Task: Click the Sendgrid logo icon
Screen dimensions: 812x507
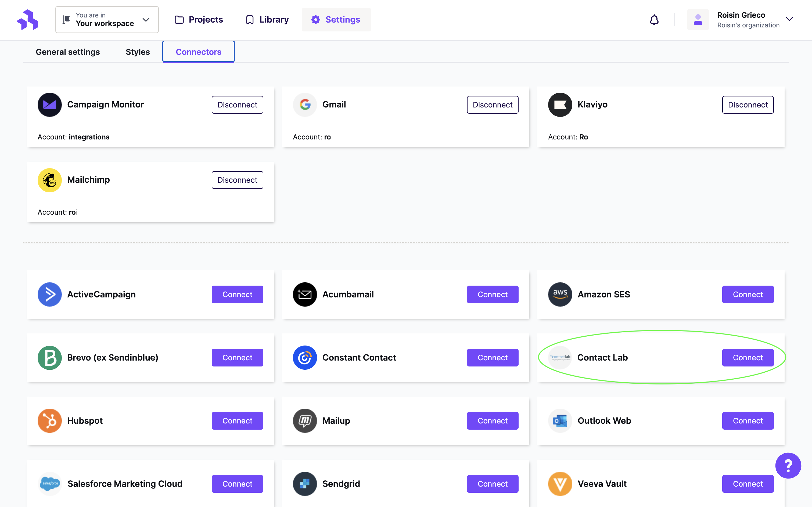Action: (305, 484)
